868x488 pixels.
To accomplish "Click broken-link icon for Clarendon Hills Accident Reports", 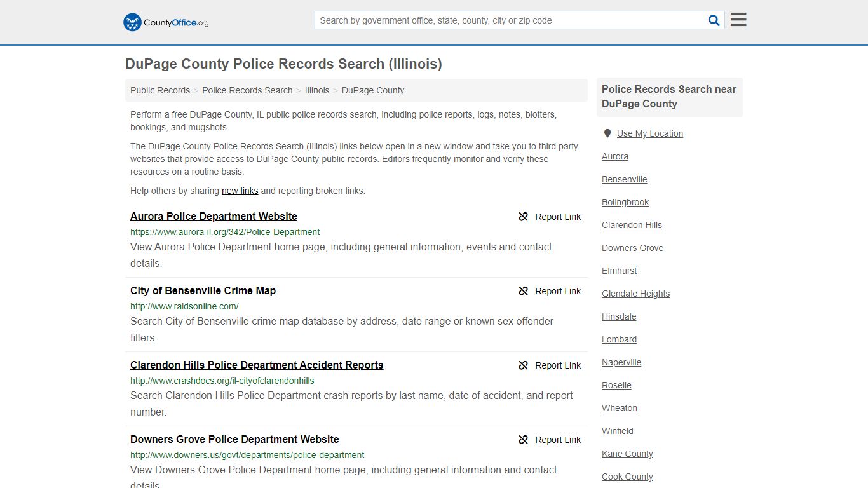I will [x=524, y=365].
